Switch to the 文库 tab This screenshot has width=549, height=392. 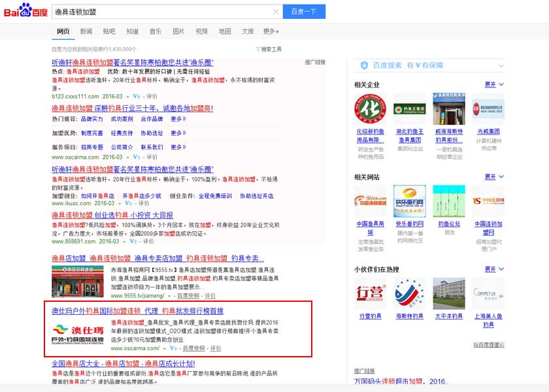click(x=248, y=31)
